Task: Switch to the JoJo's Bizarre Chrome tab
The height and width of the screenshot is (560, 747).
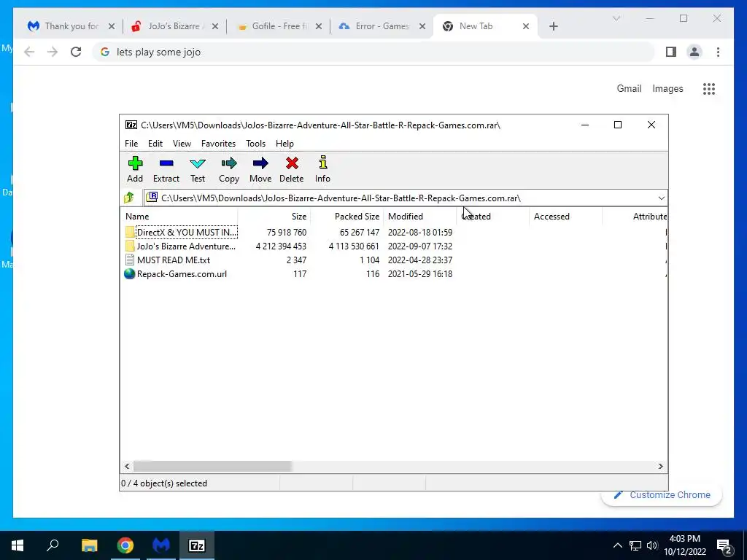Action: [x=174, y=26]
